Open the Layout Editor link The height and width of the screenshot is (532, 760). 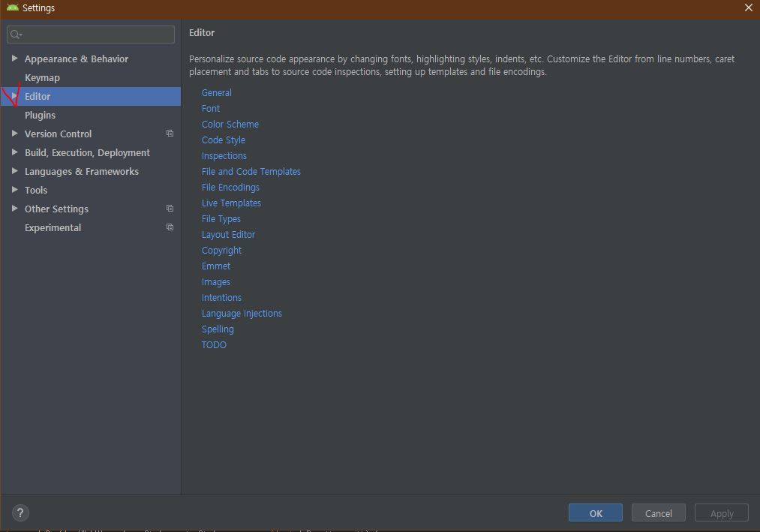click(x=228, y=235)
